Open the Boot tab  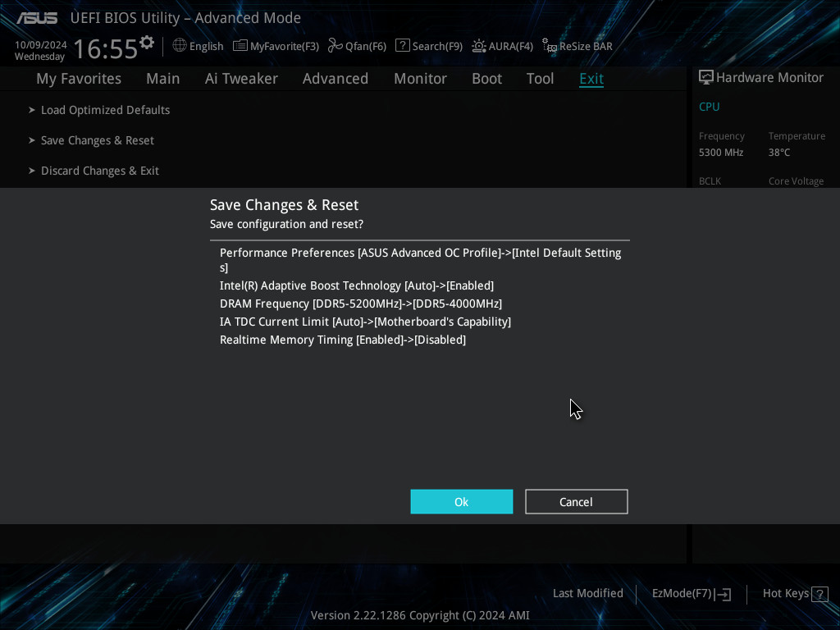coord(487,79)
